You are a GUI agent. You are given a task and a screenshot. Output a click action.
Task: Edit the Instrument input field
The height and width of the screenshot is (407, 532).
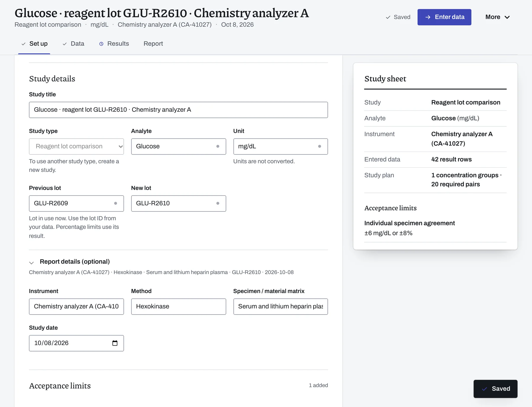pyautogui.click(x=76, y=307)
